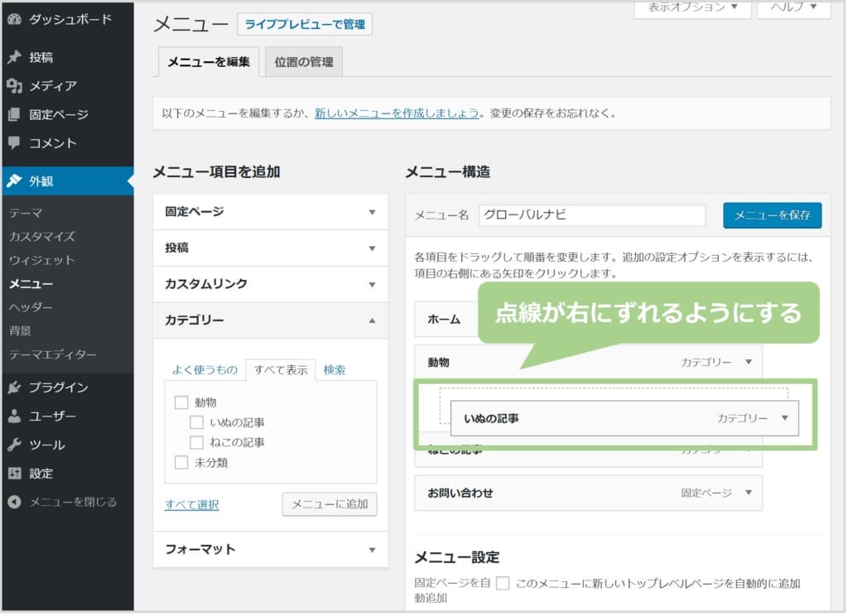Click the Tools wrench icon
The image size is (848, 616).
click(14, 445)
